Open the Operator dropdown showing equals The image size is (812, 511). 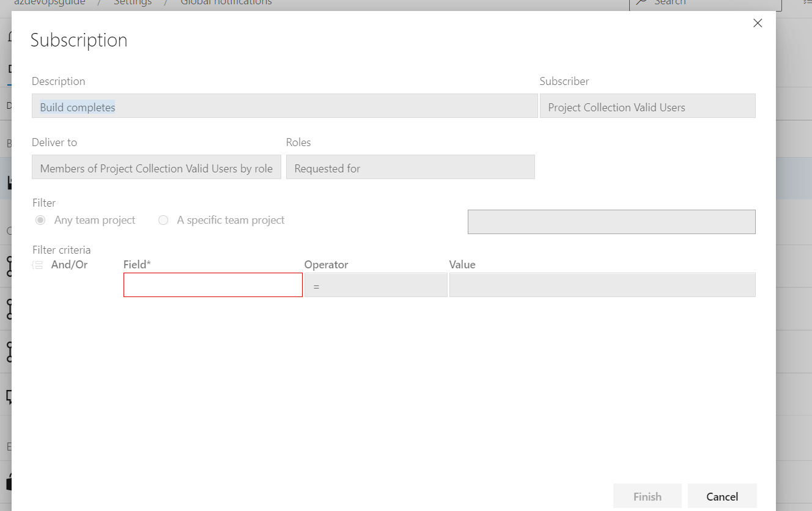pos(376,285)
